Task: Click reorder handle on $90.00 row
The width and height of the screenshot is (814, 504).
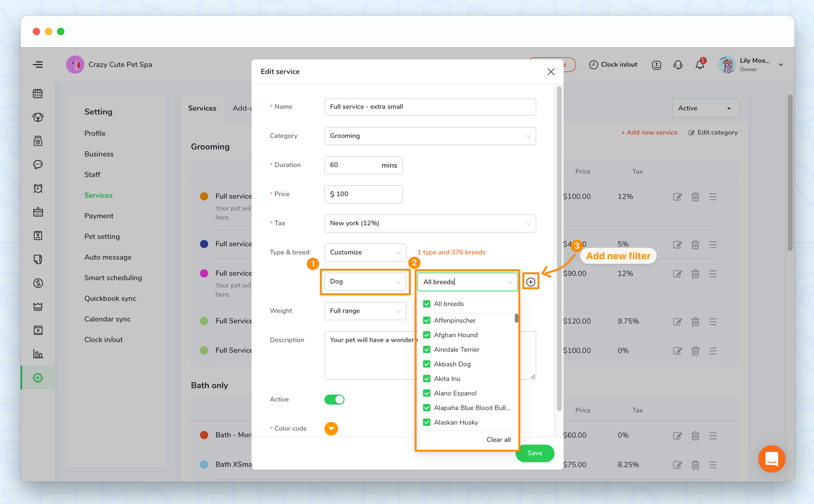Action: click(x=713, y=274)
